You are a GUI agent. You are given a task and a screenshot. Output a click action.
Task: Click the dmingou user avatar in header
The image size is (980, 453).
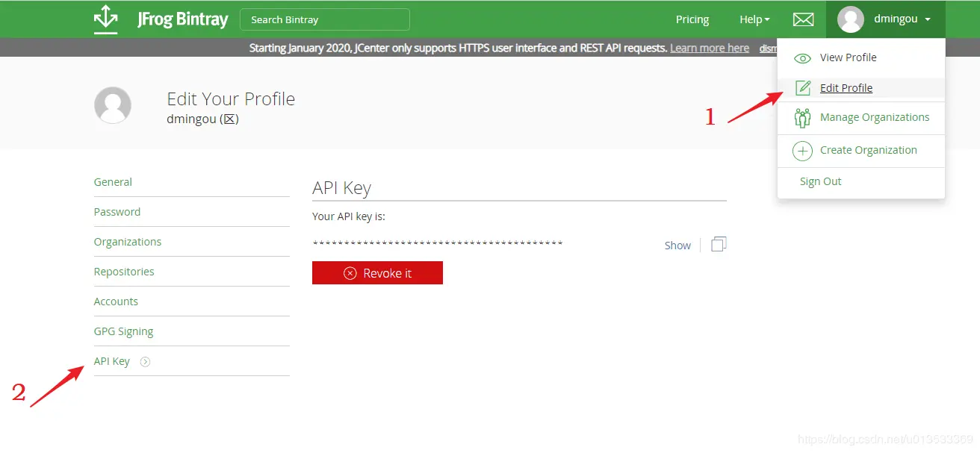[851, 19]
